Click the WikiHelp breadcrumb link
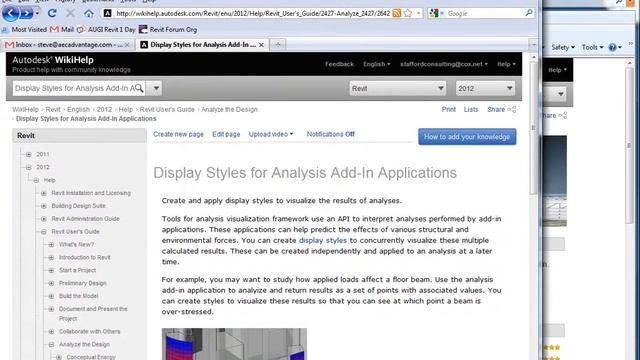640x360 pixels. [25, 109]
